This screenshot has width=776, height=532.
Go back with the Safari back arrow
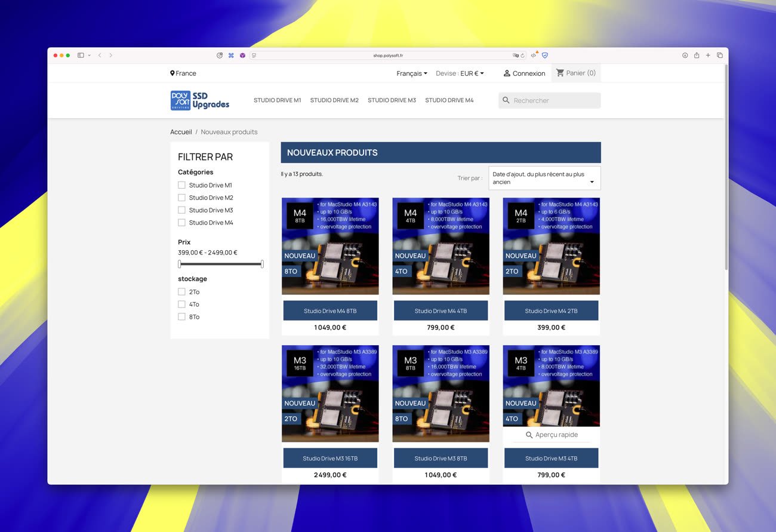point(100,56)
